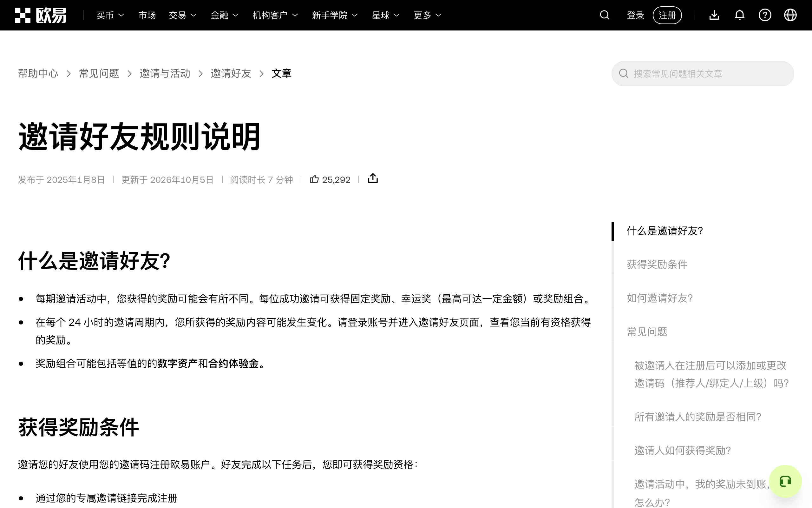Screen dimensions: 812x508
Task: Open 邀请人如何获得奖励? sidebar question
Action: (683, 451)
